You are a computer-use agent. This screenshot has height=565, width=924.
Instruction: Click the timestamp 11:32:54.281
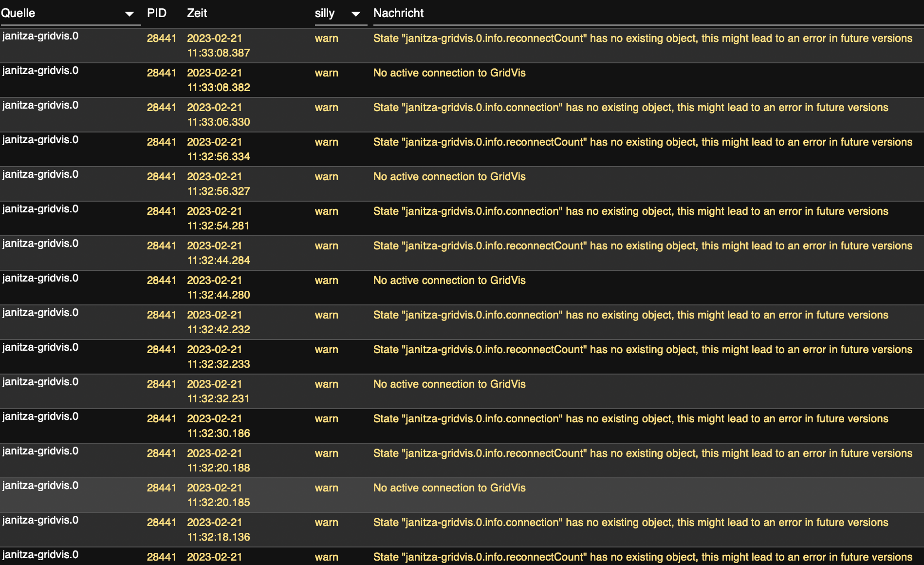219,226
